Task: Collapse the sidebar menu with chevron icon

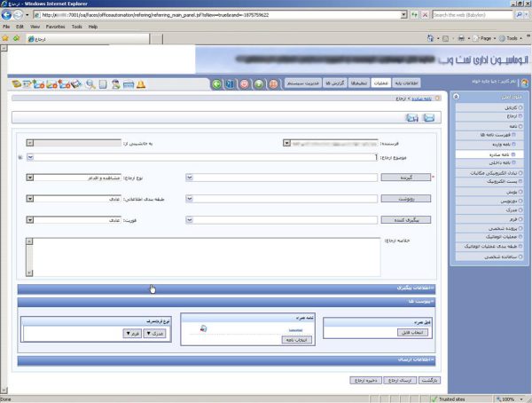Action: [x=457, y=97]
